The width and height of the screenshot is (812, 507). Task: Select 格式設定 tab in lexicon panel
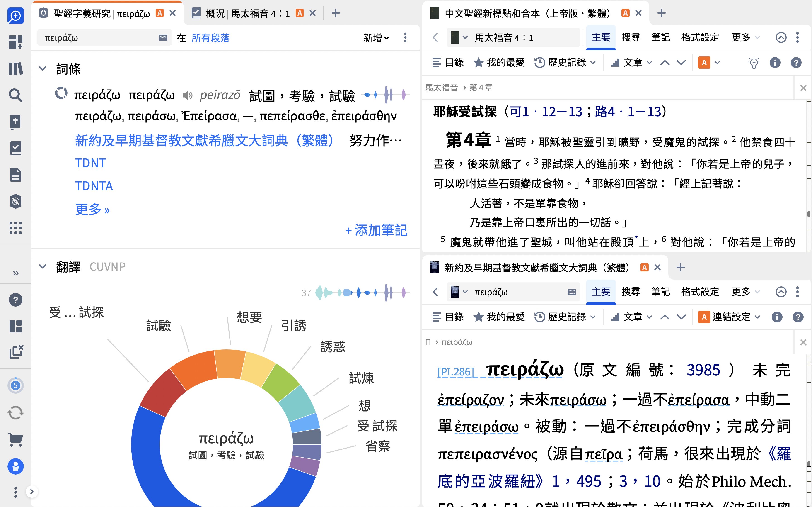point(700,292)
